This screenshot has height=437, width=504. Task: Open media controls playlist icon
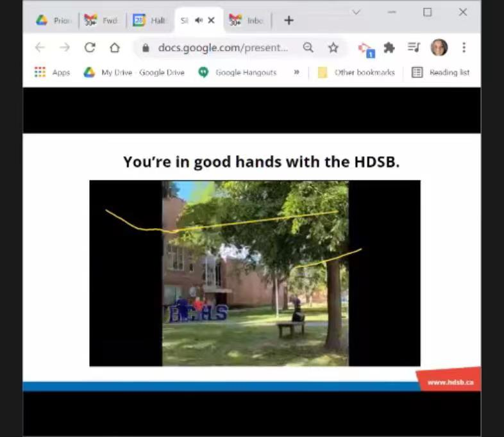point(414,47)
